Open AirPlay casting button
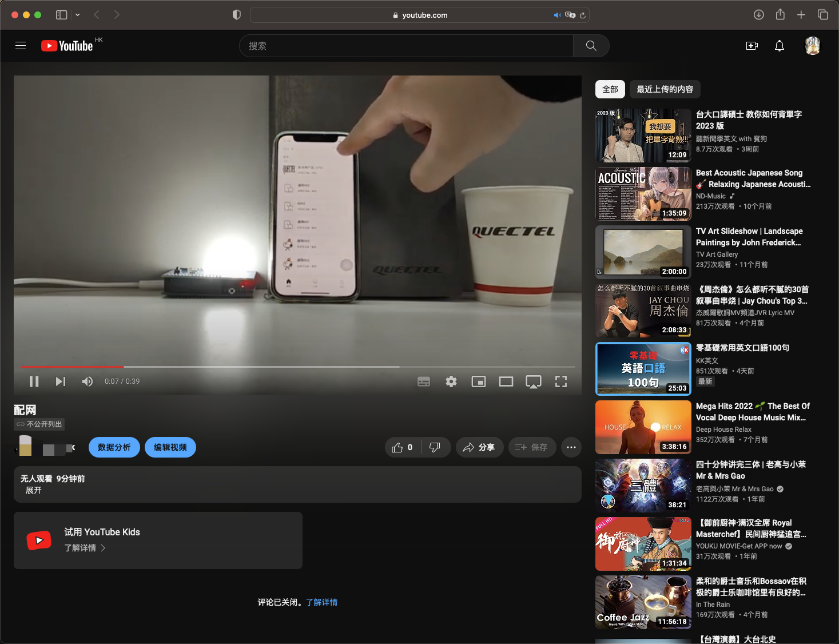This screenshot has height=644, width=839. tap(534, 382)
